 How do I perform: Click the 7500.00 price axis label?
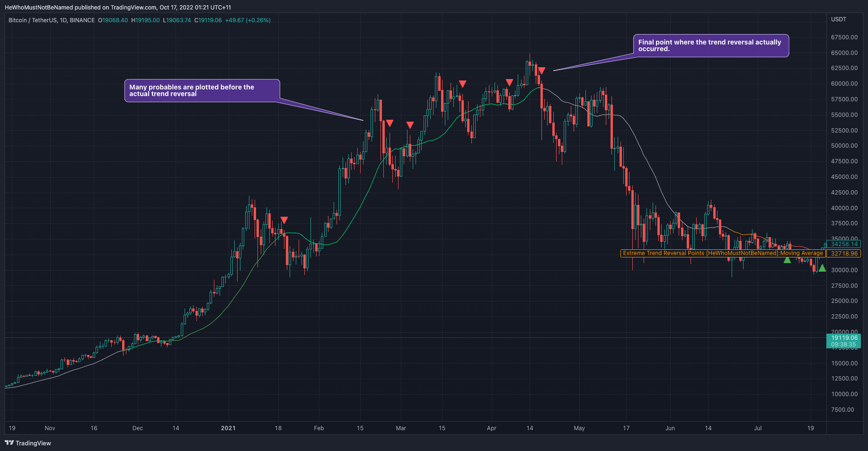pyautogui.click(x=843, y=410)
